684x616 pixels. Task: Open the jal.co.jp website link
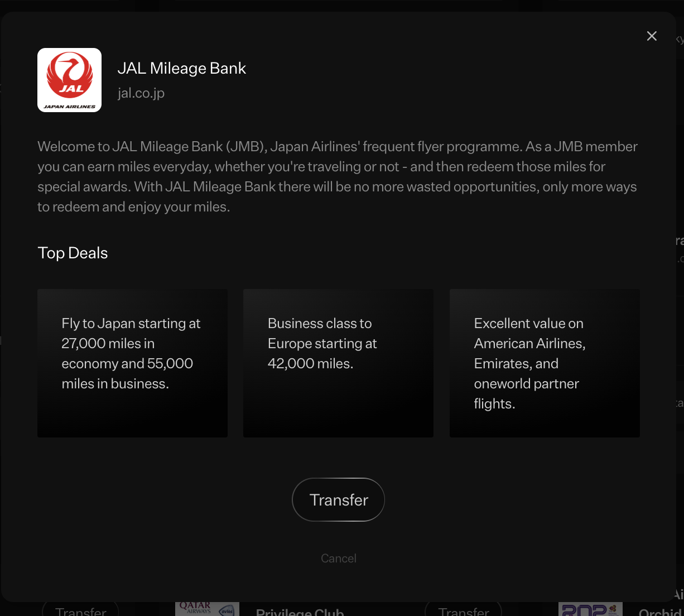141,93
